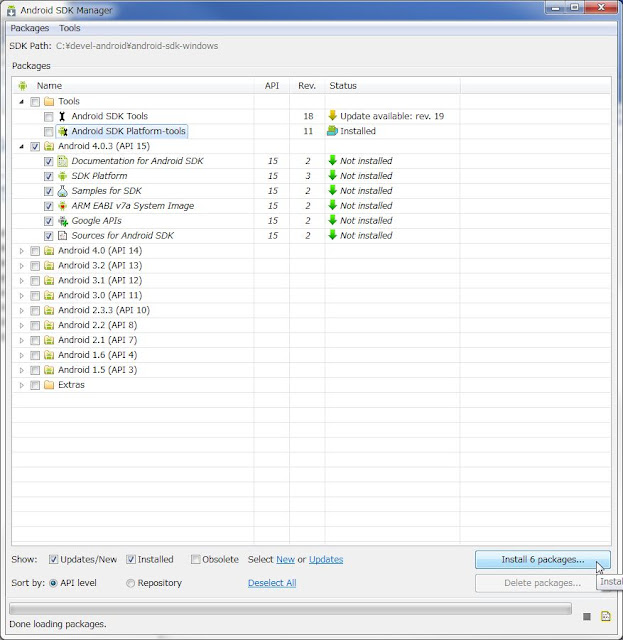Click the Status column header
The height and width of the screenshot is (640, 623).
tap(392, 86)
